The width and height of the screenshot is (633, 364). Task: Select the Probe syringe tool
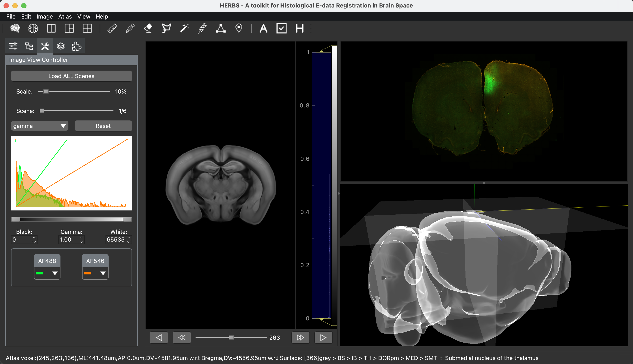[203, 28]
